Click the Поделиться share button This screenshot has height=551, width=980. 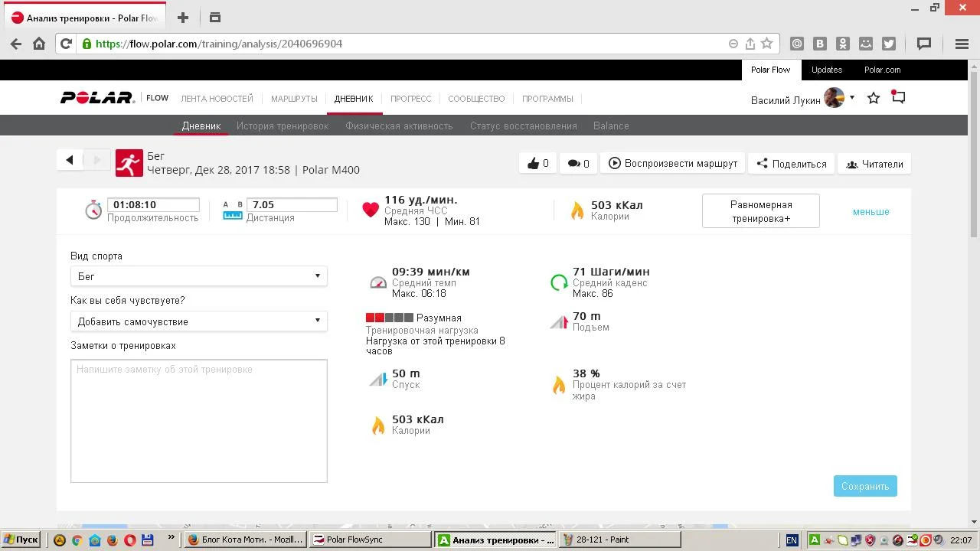click(x=791, y=164)
